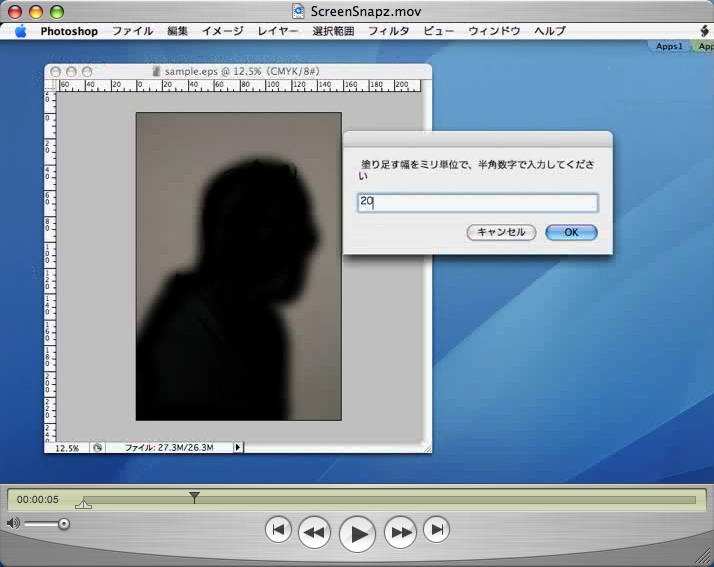Click the QuickTime playhead marker

[x=194, y=497]
